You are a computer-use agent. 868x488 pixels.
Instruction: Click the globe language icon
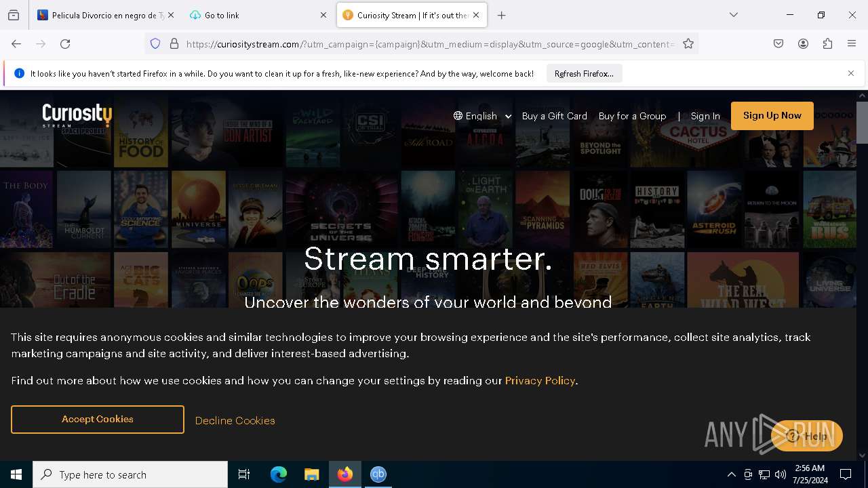[x=458, y=116]
